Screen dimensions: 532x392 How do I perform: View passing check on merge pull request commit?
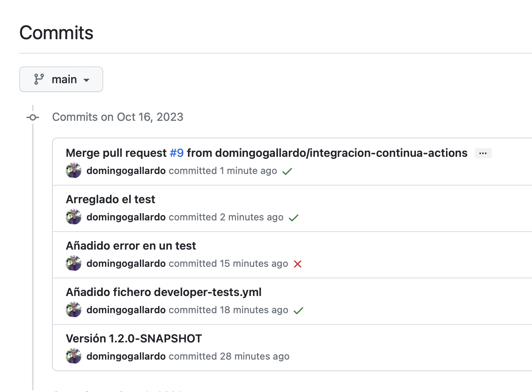coord(287,171)
